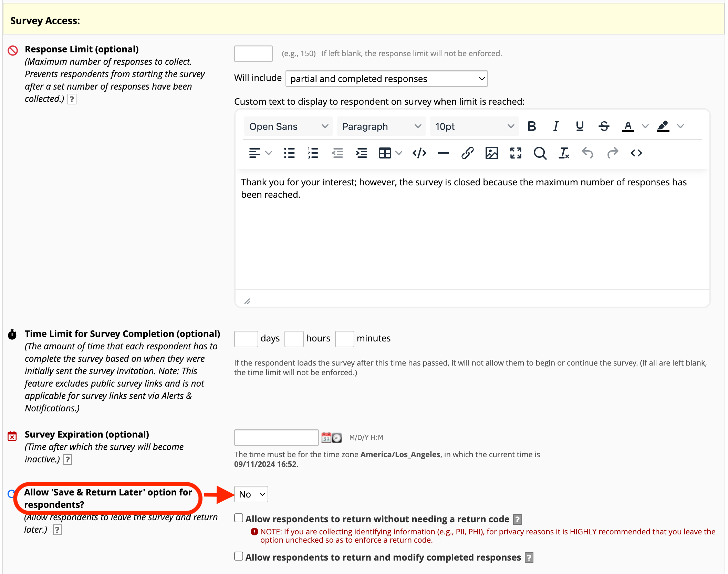Check 'return and modify completed responses'
The width and height of the screenshot is (728, 574).
point(239,556)
